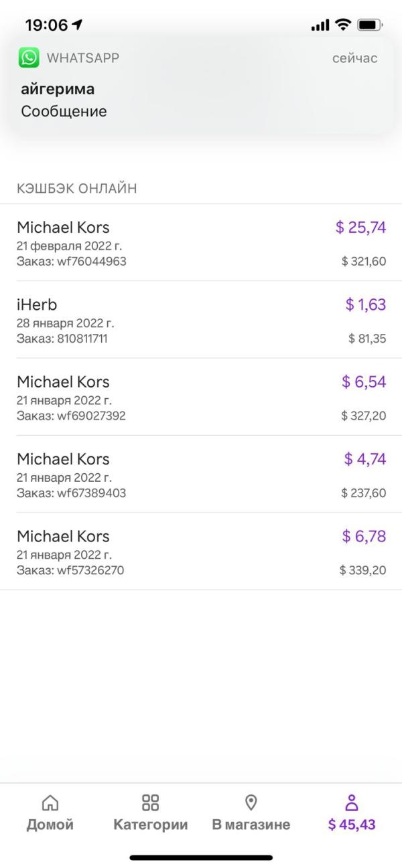Open the Категории grid icon
The height and width of the screenshot is (868, 402).
pos(151,802)
